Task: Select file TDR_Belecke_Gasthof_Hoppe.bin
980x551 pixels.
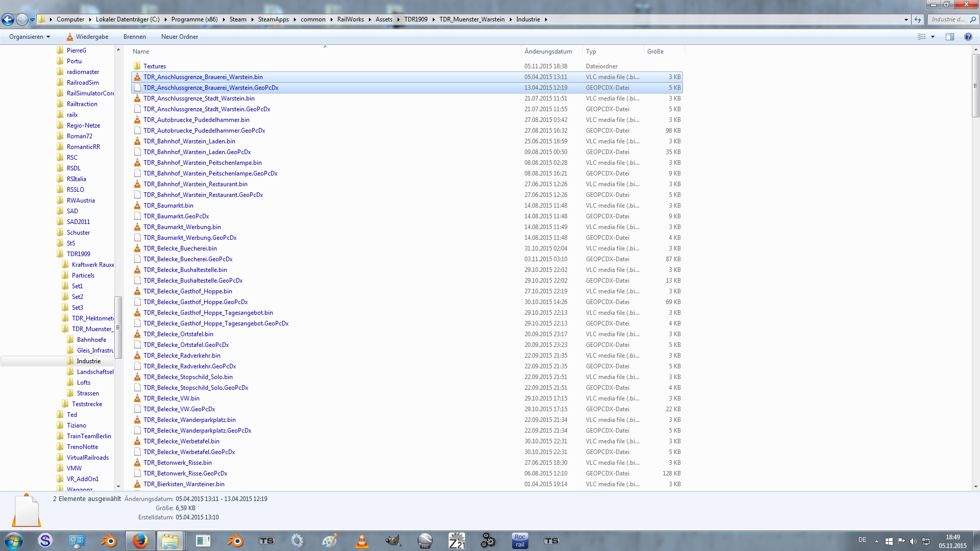Action: pyautogui.click(x=188, y=291)
